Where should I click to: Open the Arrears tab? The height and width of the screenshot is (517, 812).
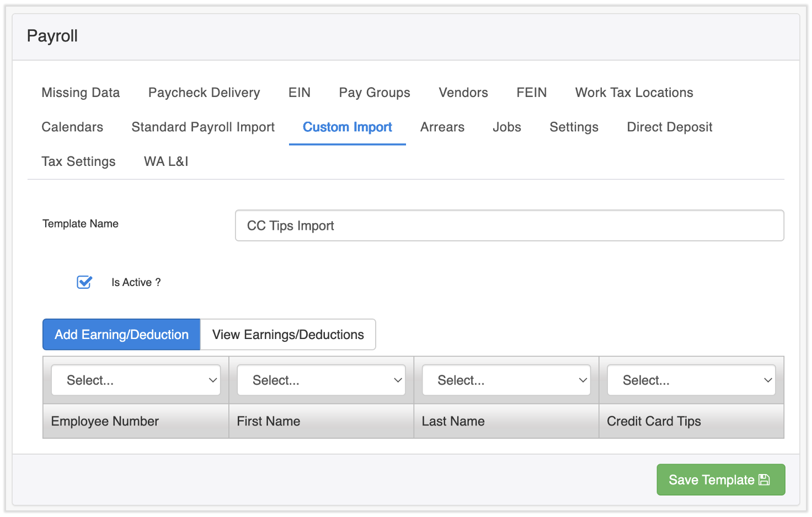(442, 127)
